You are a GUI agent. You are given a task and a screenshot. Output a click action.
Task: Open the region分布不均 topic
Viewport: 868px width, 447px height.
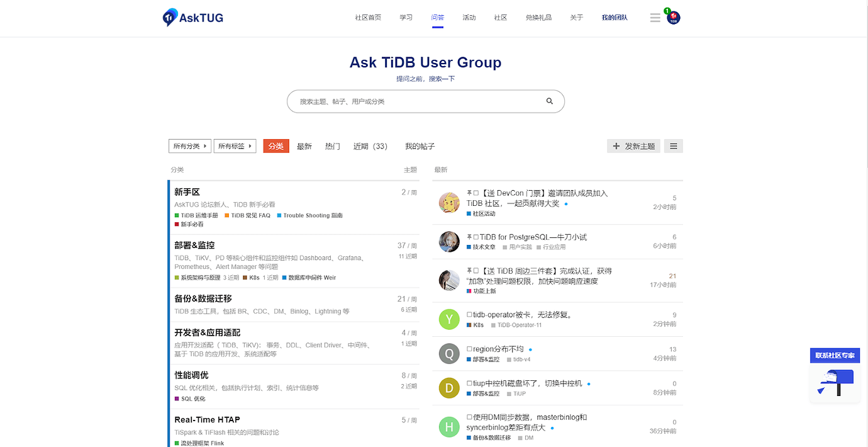[498, 349]
